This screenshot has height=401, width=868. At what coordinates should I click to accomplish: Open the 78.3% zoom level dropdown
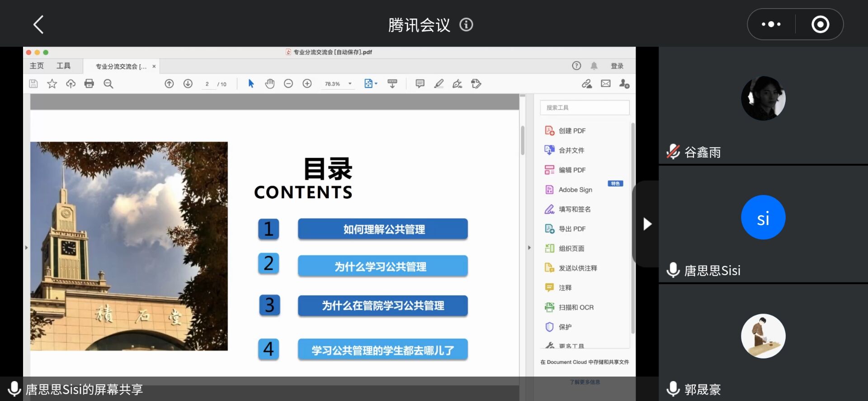pyautogui.click(x=350, y=84)
